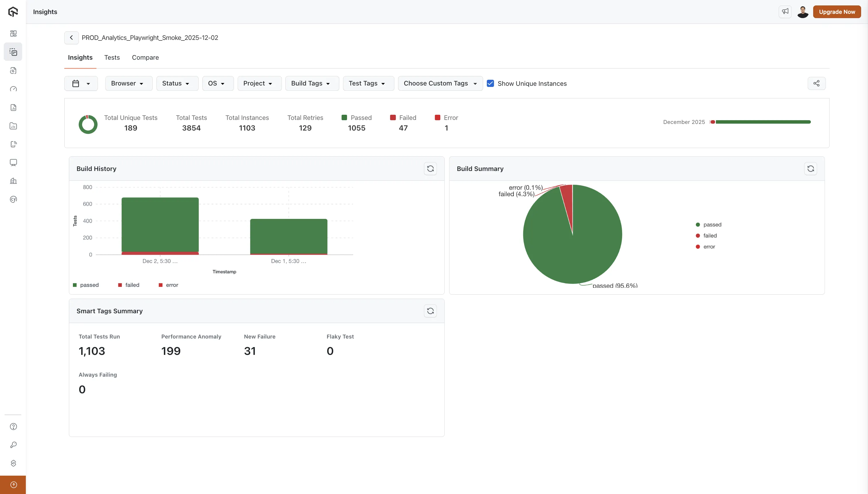Screen dimensions: 868x494
Task: Open the megaphone announcements icon in the top bar
Action: click(785, 11)
